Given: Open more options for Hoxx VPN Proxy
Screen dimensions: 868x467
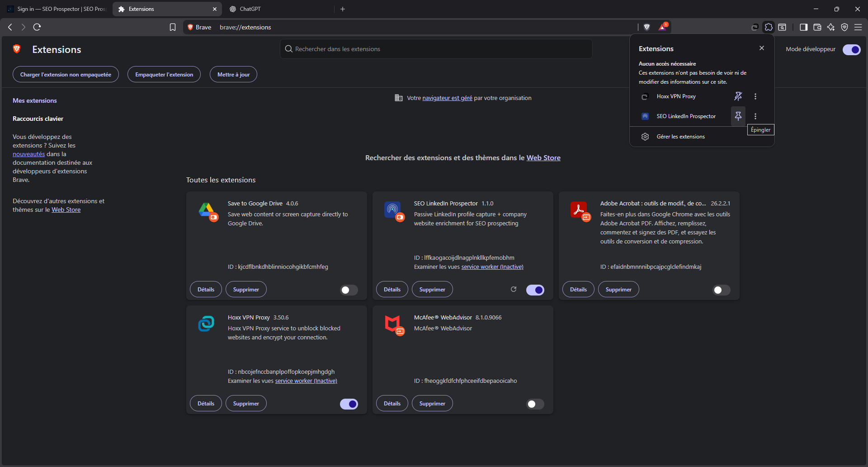Looking at the screenshot, I should click(x=755, y=96).
